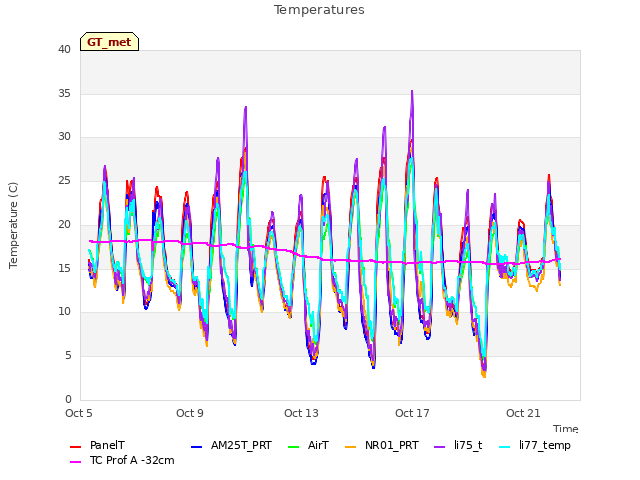Screen dimensions: 640x480
Task: Click the GT_met label badge
Action: click(x=109, y=42)
